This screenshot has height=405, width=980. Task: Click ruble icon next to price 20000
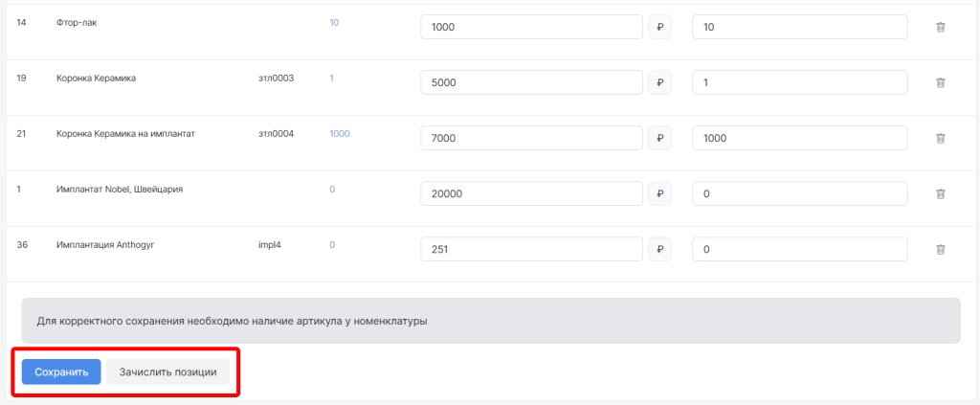tap(659, 194)
